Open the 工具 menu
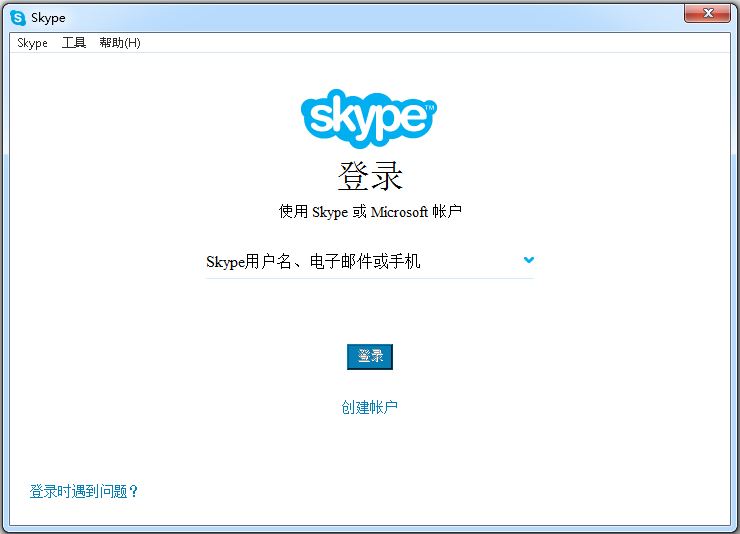 [x=74, y=43]
